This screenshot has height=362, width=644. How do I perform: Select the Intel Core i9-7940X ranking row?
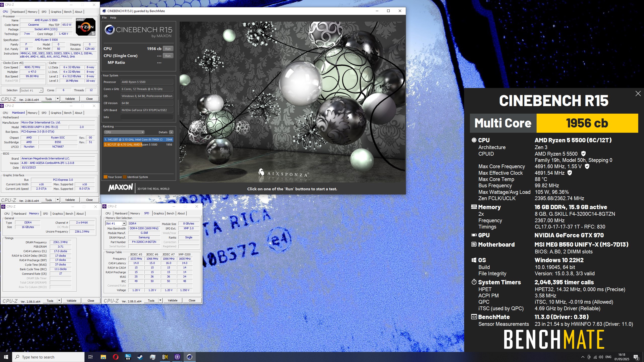click(x=138, y=140)
